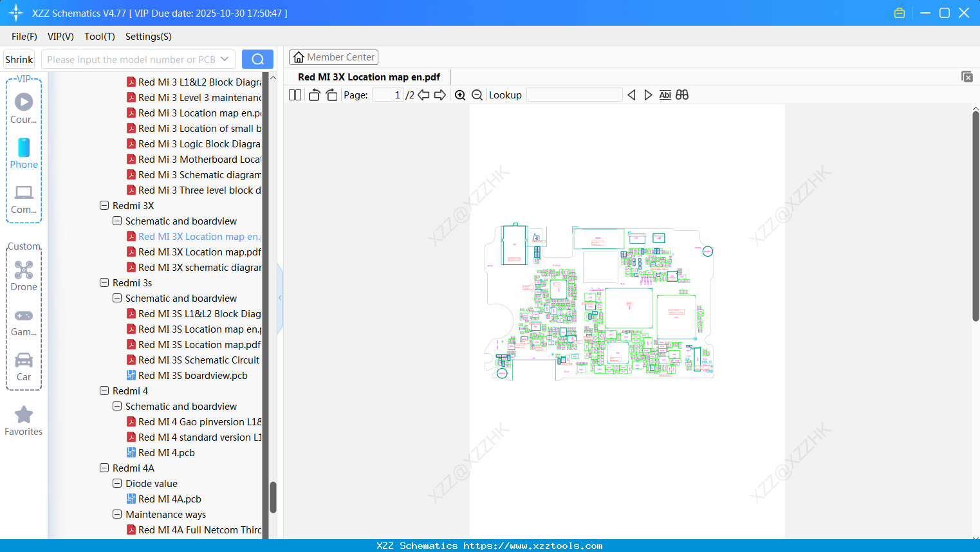Rotate the page counterclockwise
The image size is (980, 552).
tap(314, 95)
